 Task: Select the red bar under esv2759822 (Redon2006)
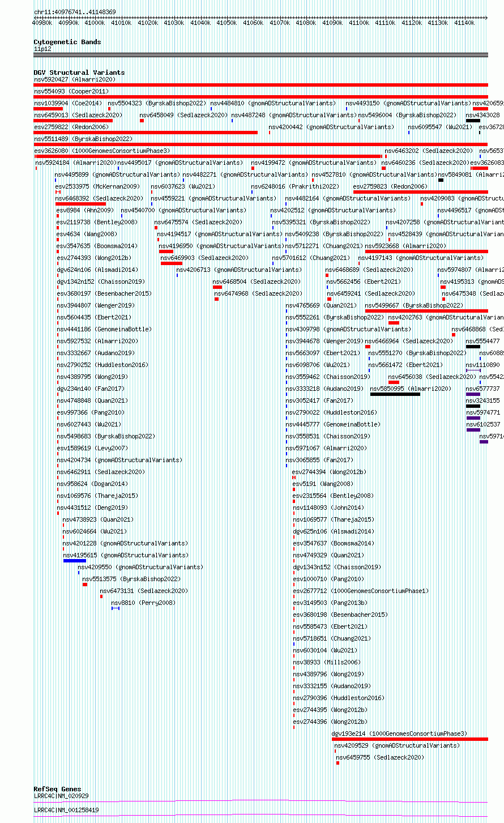146,133
